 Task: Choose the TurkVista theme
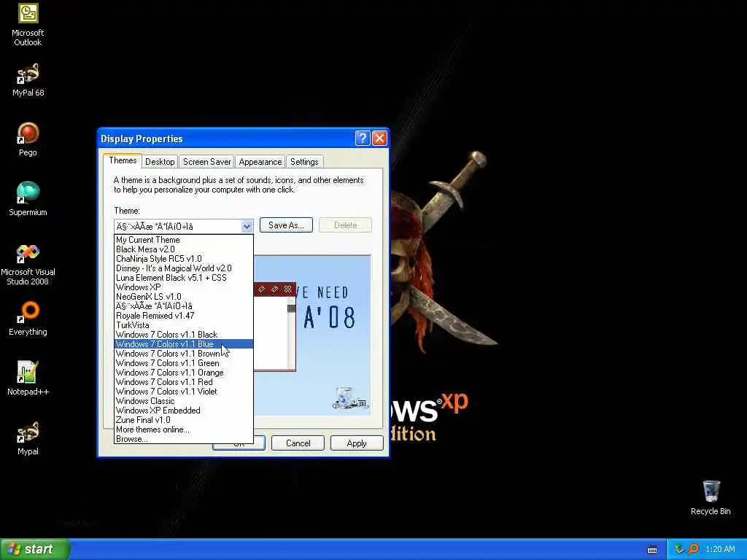click(x=183, y=325)
